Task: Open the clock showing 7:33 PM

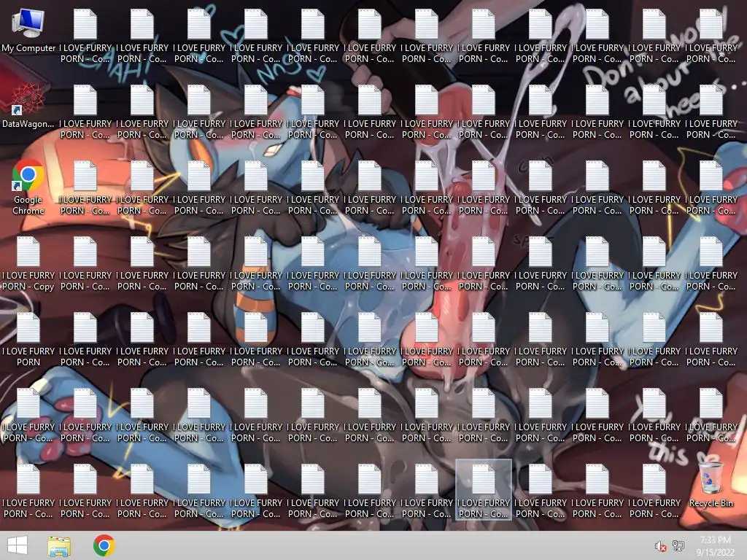Action: tap(715, 545)
